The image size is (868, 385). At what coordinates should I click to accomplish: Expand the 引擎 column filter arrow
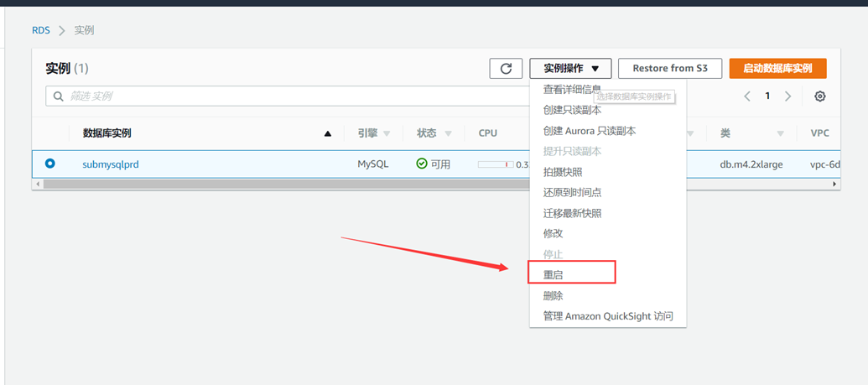point(387,133)
